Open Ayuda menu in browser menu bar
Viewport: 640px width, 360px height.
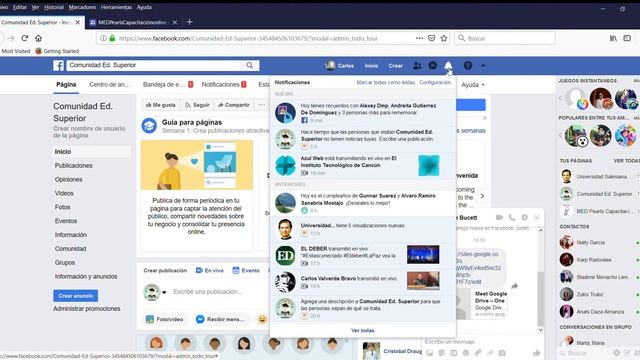pos(144,7)
